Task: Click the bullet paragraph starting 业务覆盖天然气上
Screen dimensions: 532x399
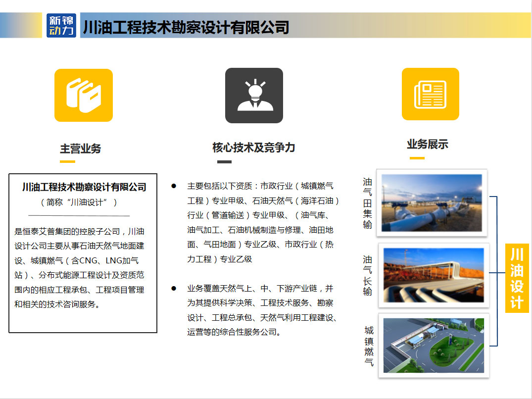Action: pyautogui.click(x=262, y=310)
